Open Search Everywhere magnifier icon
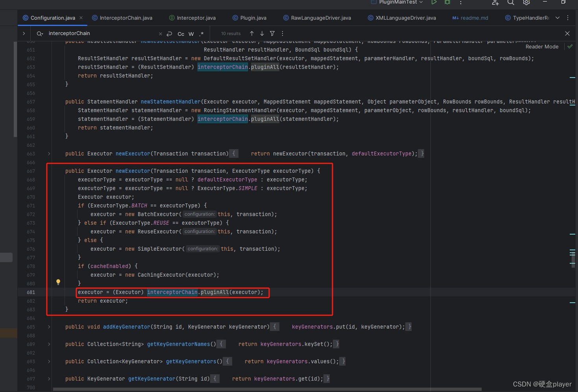 point(511,2)
